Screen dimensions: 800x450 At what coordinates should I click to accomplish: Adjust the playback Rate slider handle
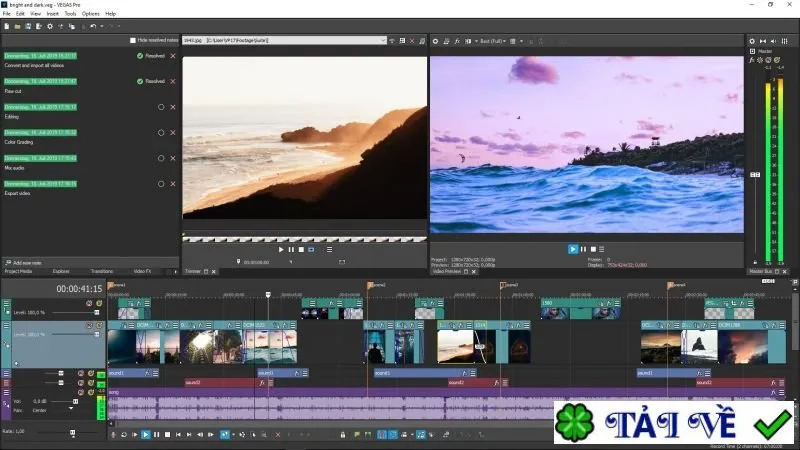(72, 433)
